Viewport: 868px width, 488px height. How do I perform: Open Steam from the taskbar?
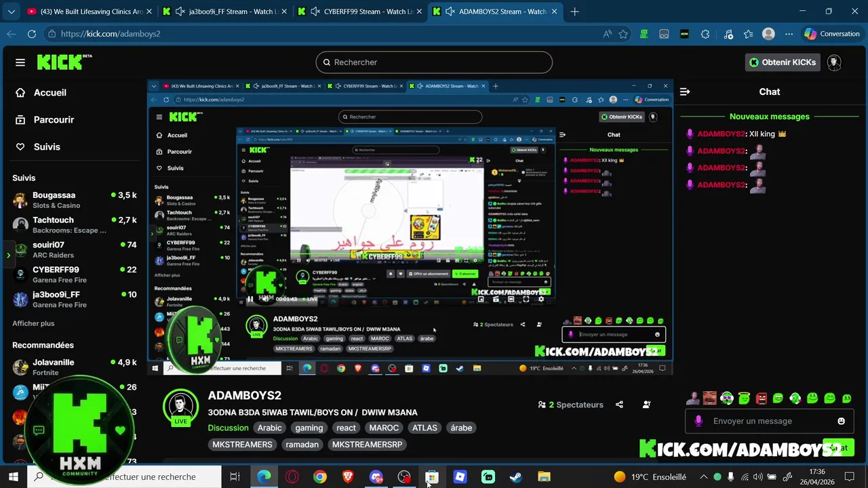pos(516,477)
